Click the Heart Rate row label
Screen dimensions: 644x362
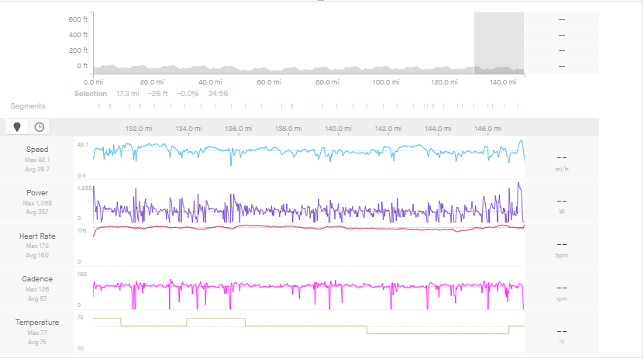pyautogui.click(x=37, y=236)
